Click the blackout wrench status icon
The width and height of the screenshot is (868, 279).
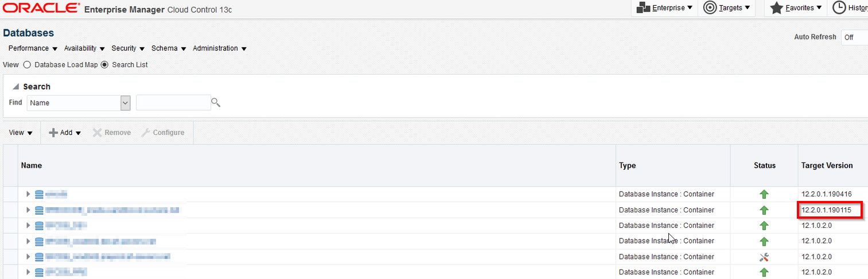tap(764, 257)
